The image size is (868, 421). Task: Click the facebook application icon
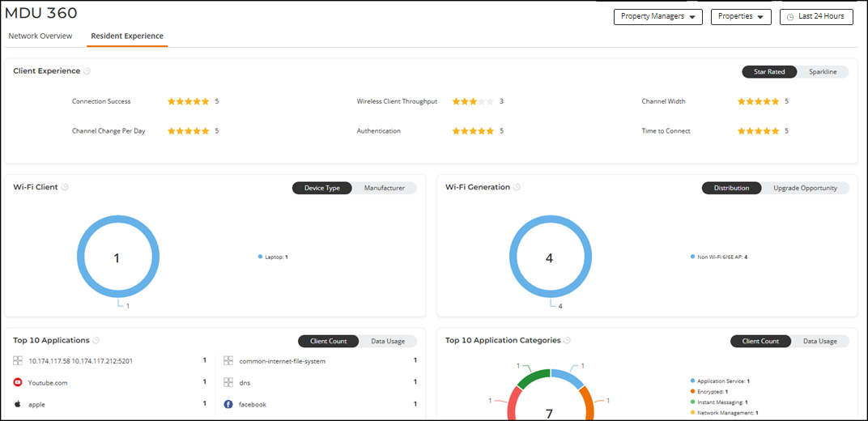click(228, 404)
